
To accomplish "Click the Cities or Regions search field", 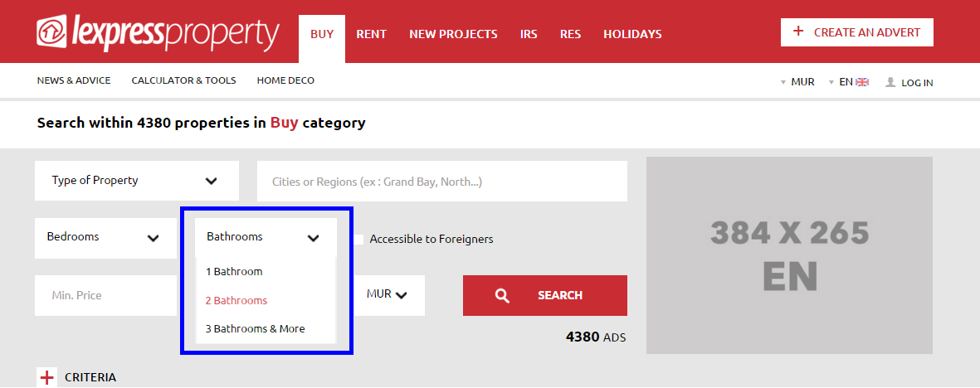I will (442, 182).
